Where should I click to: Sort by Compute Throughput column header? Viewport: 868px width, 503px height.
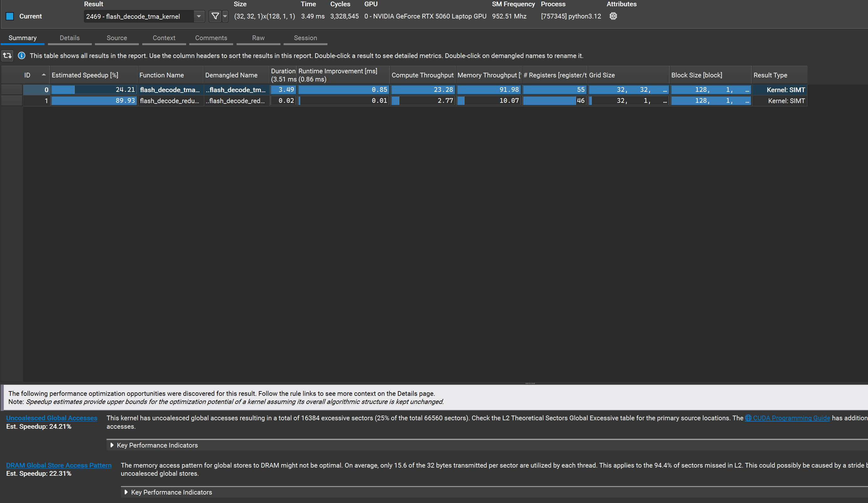423,75
